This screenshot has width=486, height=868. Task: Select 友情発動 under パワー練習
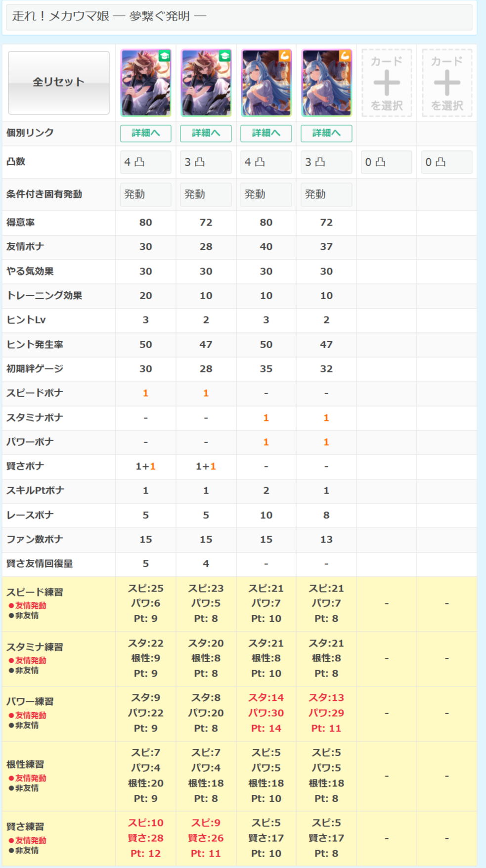(27, 715)
